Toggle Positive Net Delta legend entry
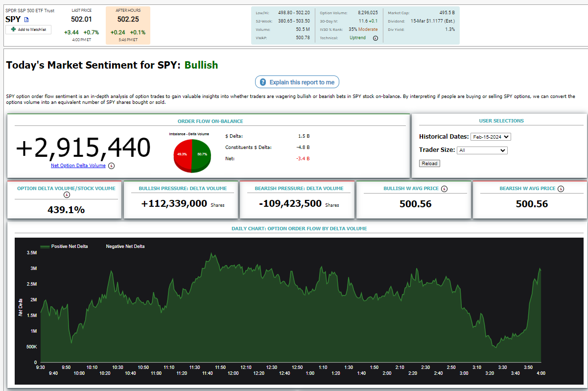This screenshot has height=391, width=588. [64, 246]
